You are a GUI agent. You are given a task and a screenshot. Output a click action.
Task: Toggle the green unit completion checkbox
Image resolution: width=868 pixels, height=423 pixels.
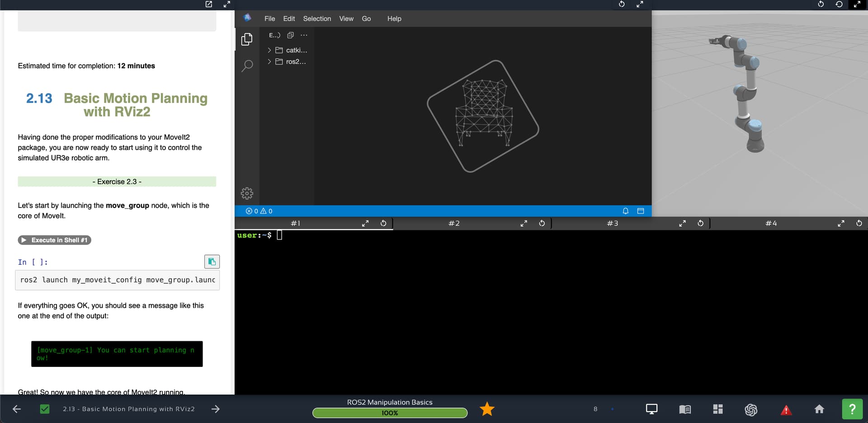click(45, 409)
